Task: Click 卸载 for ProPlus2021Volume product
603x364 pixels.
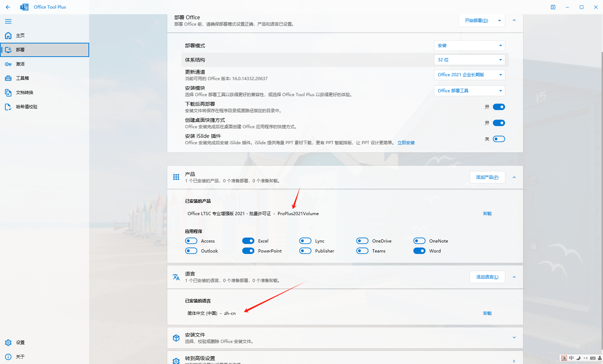Action: coord(487,214)
